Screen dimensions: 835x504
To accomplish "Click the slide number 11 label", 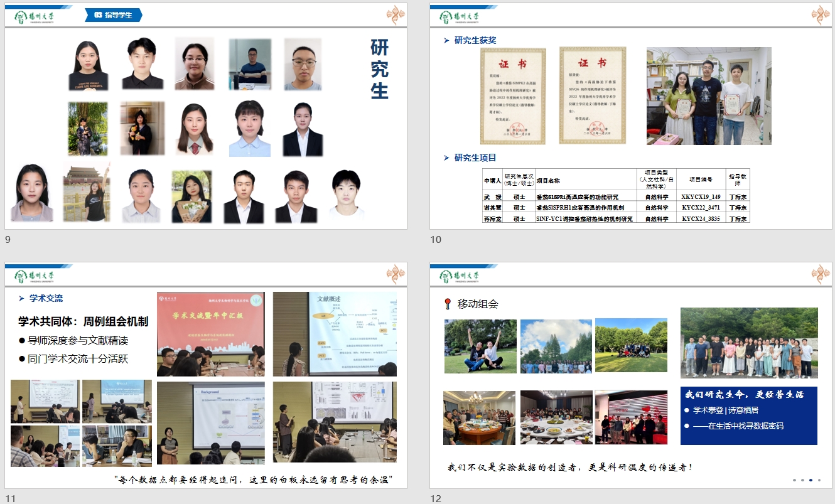I will (x=10, y=498).
